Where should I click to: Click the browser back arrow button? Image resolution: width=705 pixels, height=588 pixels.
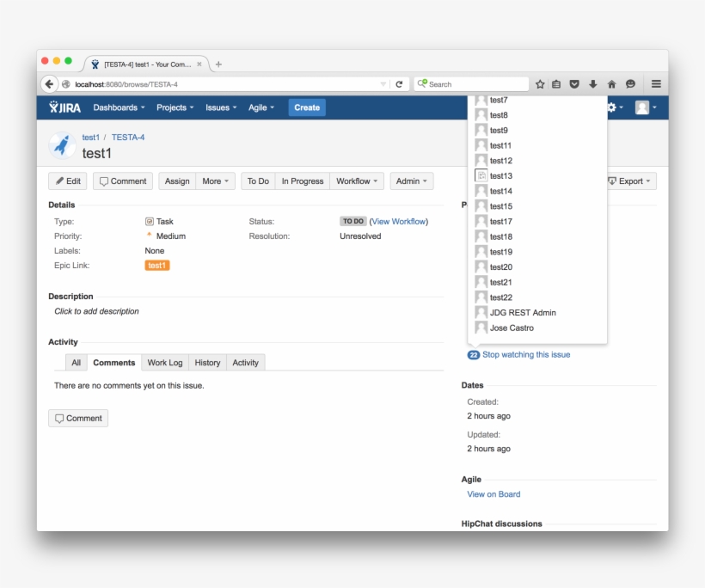[49, 84]
